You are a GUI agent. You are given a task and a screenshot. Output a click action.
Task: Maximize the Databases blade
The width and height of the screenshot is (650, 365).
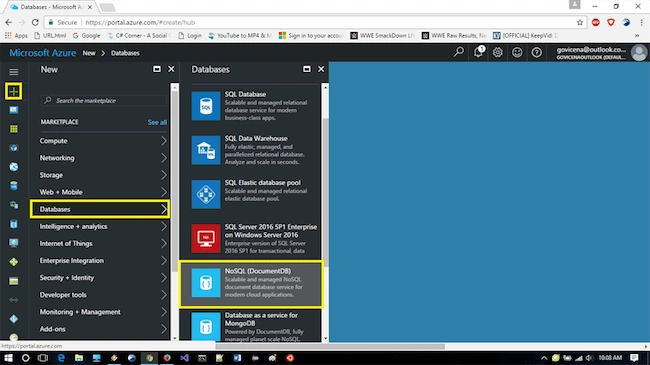307,69
